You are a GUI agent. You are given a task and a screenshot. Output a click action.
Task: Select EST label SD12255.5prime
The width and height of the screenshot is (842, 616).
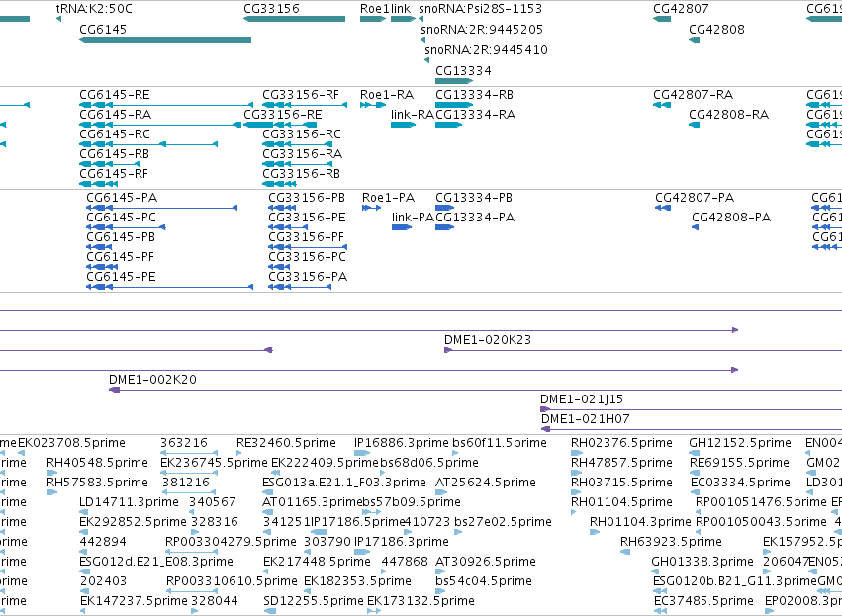click(314, 601)
